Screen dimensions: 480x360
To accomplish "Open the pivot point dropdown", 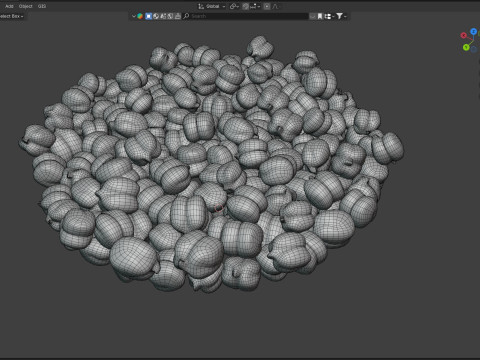I will coord(234,6).
